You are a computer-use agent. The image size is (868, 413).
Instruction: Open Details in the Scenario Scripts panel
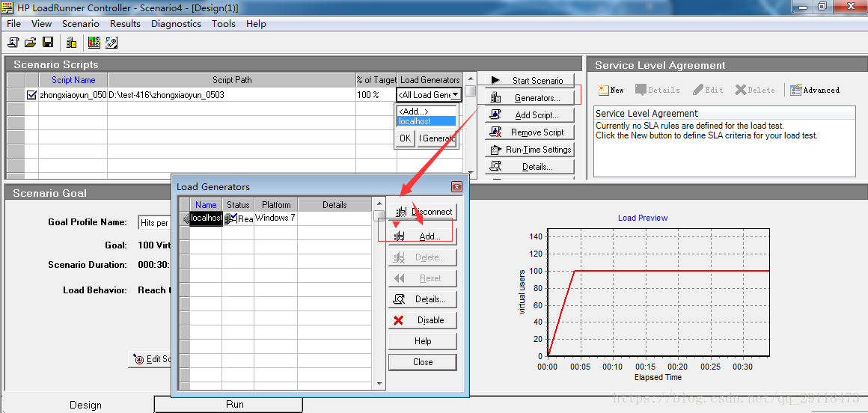[530, 167]
